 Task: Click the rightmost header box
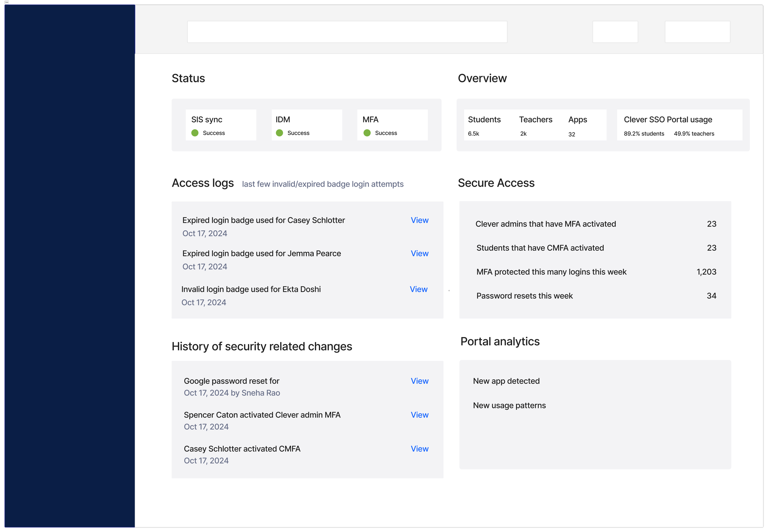697,32
